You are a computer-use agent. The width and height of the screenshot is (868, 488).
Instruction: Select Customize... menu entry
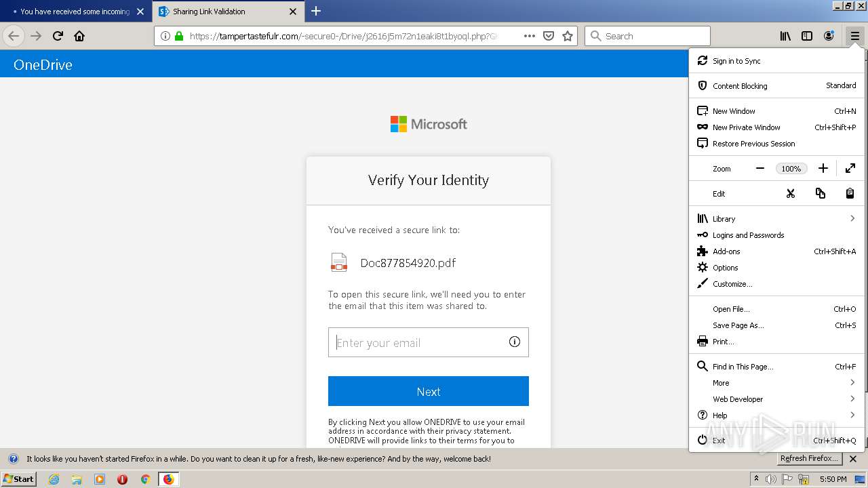coord(776,284)
